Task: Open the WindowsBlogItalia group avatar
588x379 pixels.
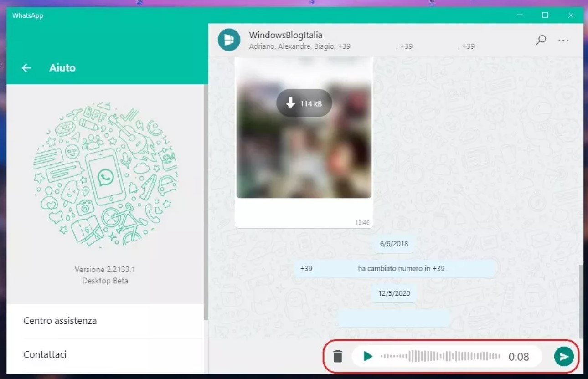Action: (x=229, y=40)
